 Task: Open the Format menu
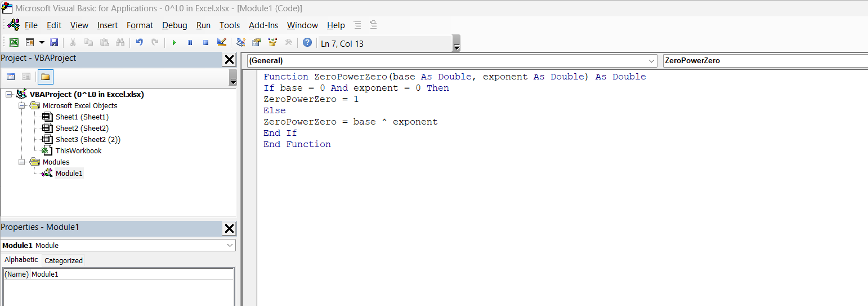tap(140, 25)
